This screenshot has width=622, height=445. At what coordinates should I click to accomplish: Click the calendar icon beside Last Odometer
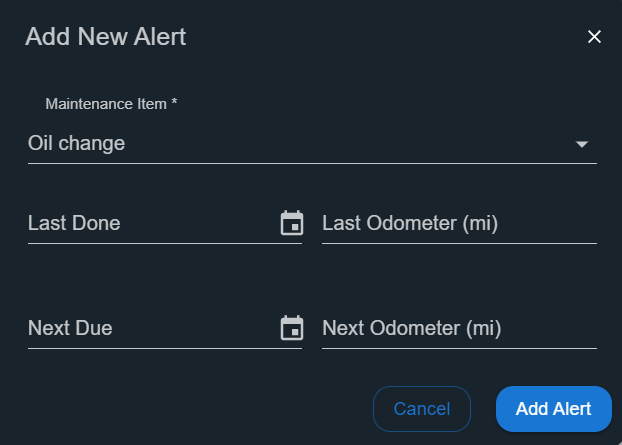click(x=292, y=223)
